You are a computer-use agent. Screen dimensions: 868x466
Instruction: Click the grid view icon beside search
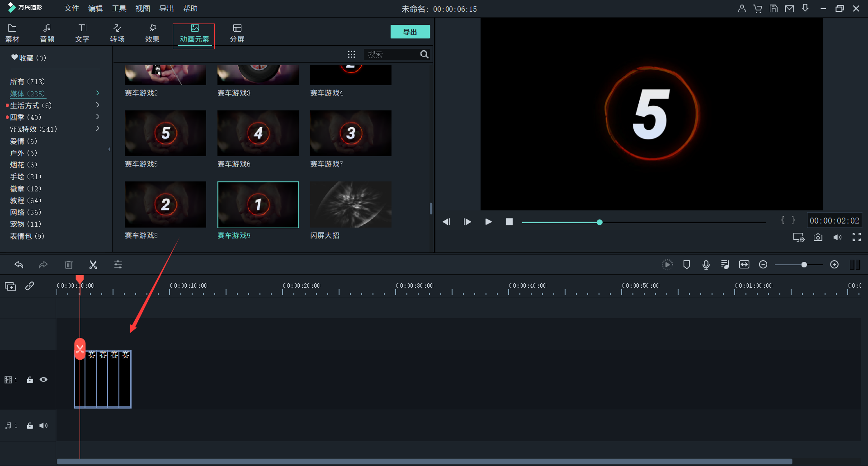coord(351,54)
